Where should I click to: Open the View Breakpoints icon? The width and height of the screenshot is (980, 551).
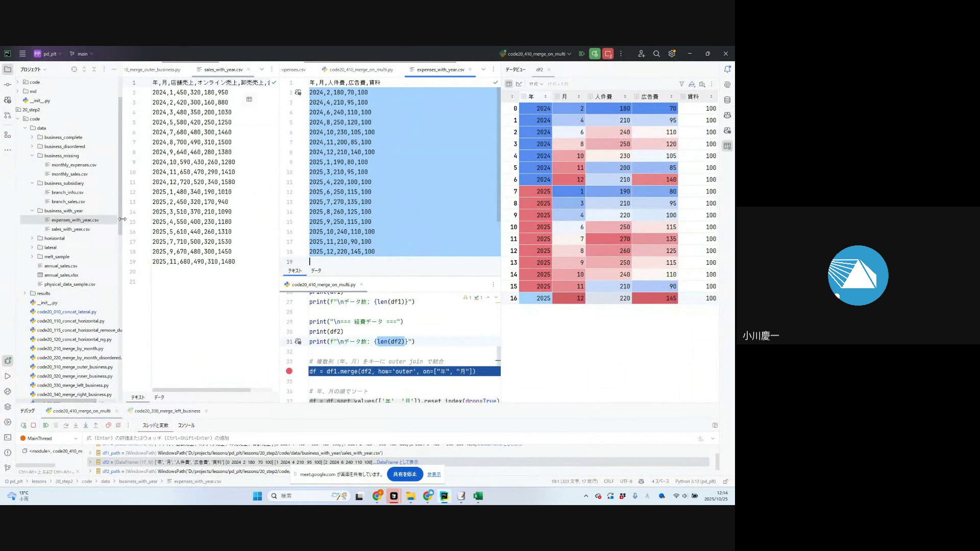tap(108, 425)
